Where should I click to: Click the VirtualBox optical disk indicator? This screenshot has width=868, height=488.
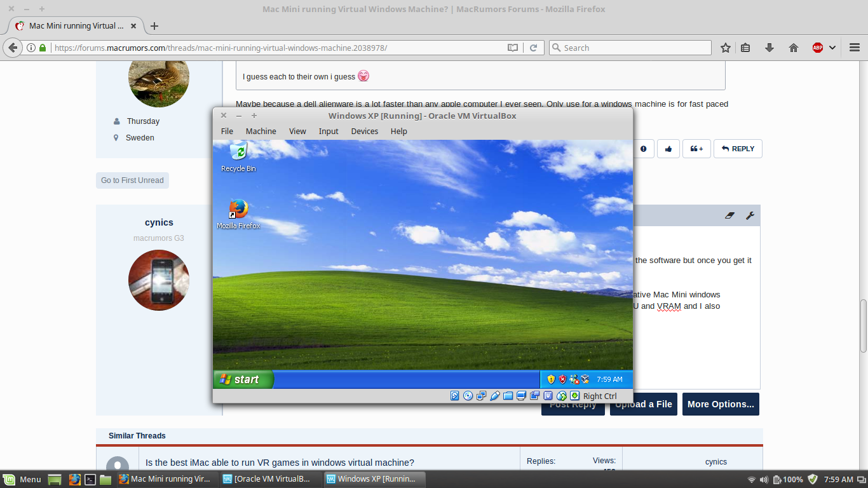point(468,396)
